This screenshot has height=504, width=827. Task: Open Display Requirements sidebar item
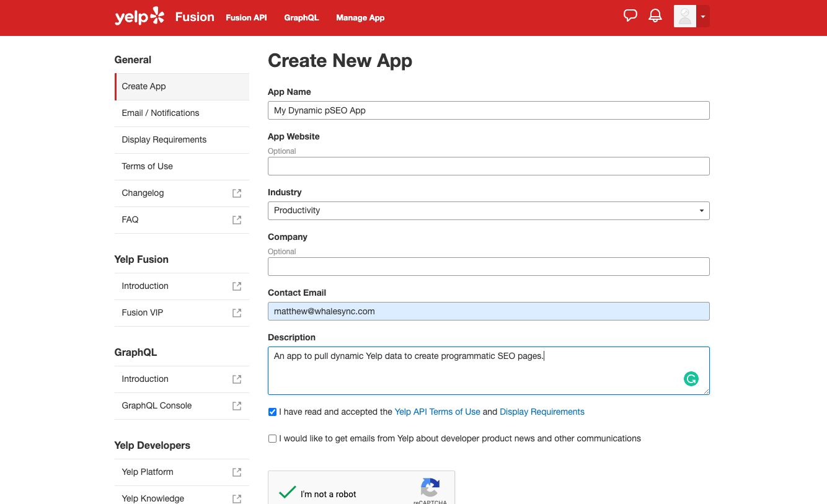pyautogui.click(x=182, y=139)
